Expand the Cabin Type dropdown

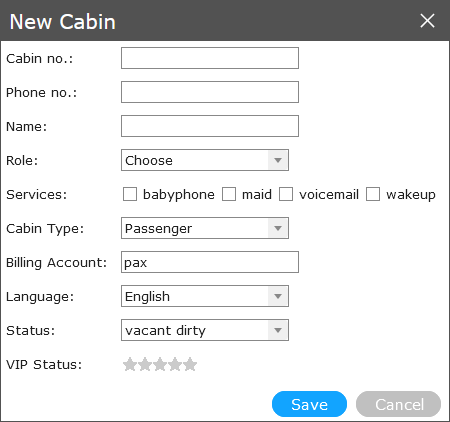(x=205, y=228)
